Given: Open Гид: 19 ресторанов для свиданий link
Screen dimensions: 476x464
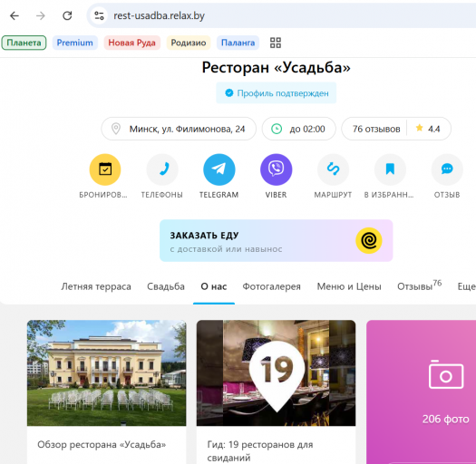Looking at the screenshot, I should pos(260,451).
